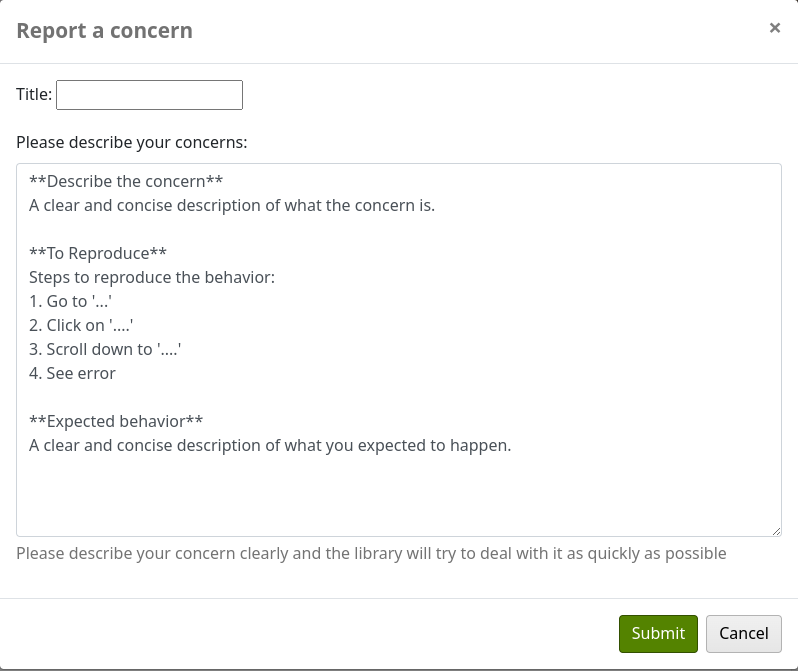Viewport: 798px width, 671px height.
Task: Click the 'Please describe your concerns:' label
Action: (131, 142)
